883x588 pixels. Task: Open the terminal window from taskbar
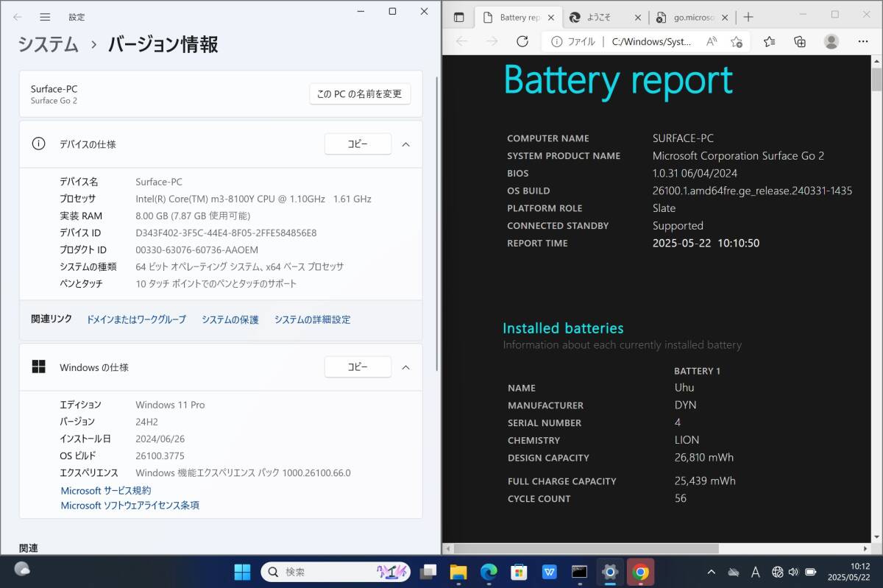coord(579,572)
